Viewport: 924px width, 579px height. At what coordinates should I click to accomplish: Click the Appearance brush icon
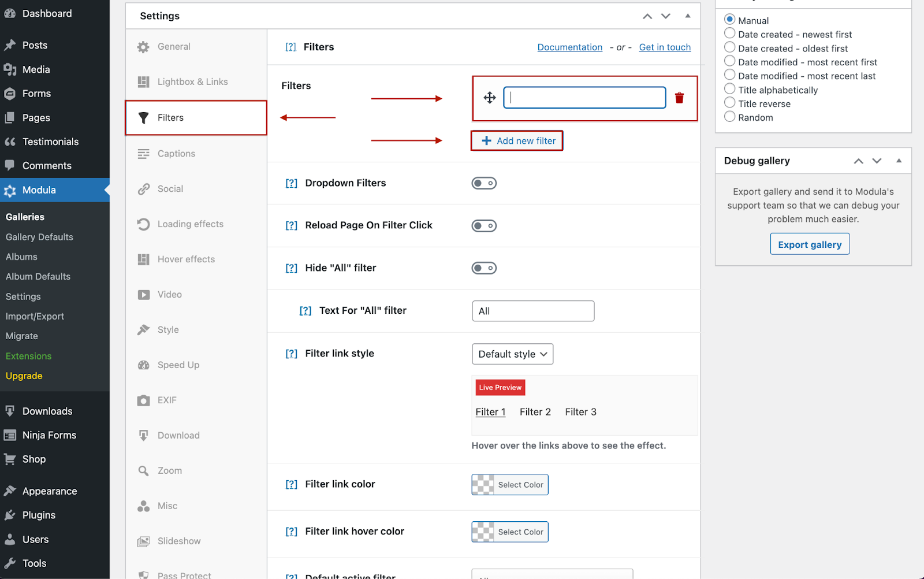[10, 491]
